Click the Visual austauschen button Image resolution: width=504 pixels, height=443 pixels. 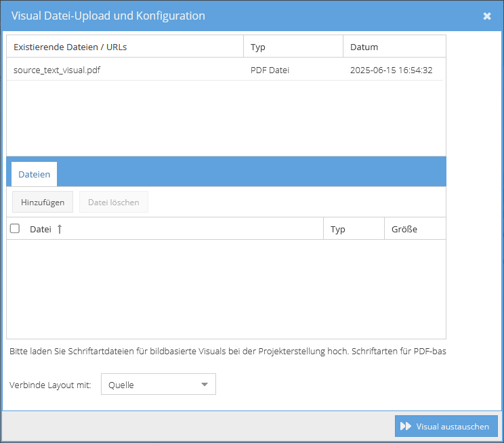tap(446, 426)
